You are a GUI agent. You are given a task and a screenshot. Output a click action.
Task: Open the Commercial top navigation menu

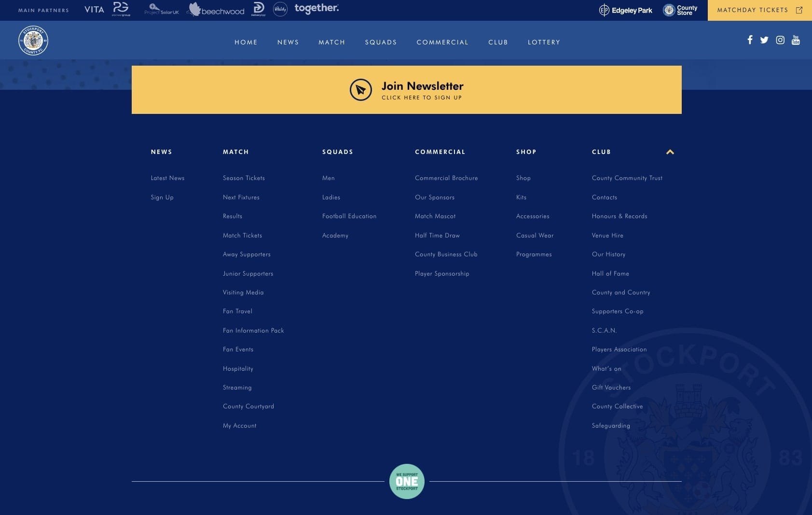click(442, 42)
